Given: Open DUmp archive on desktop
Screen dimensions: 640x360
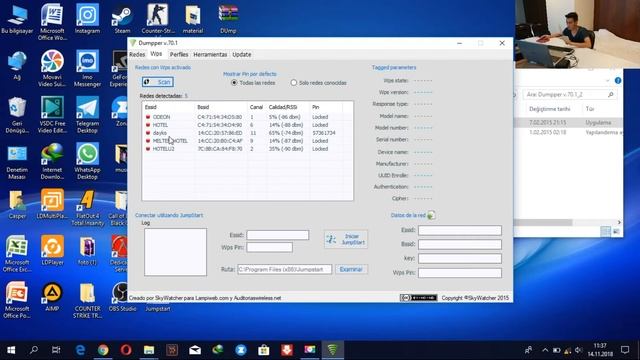Looking at the screenshot, I should (x=228, y=20).
